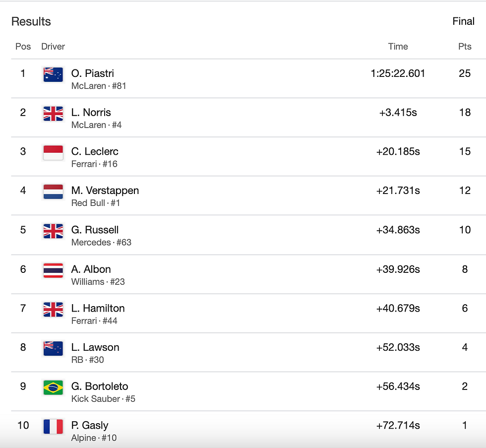Click the New Zealand flag beside L. Lawson

53,349
